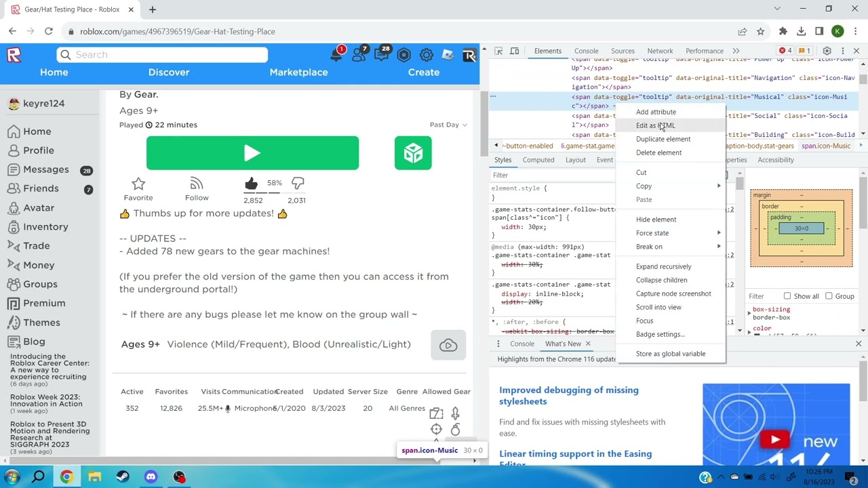The height and width of the screenshot is (488, 868).
Task: Open Steam from the taskbar
Action: (x=123, y=477)
